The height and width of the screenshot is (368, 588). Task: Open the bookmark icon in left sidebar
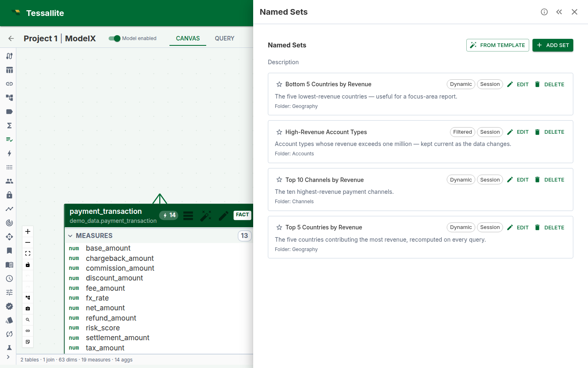click(9, 251)
